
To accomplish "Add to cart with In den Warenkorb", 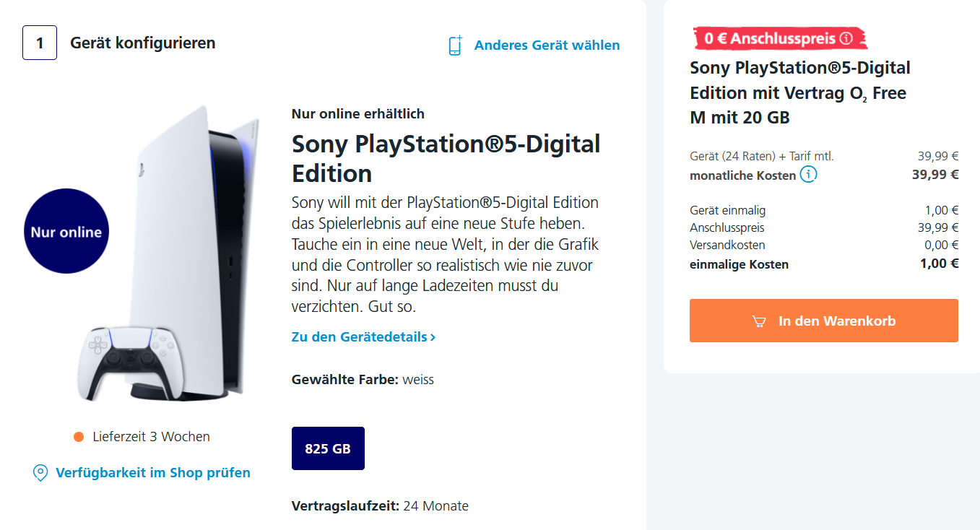I will [x=823, y=321].
